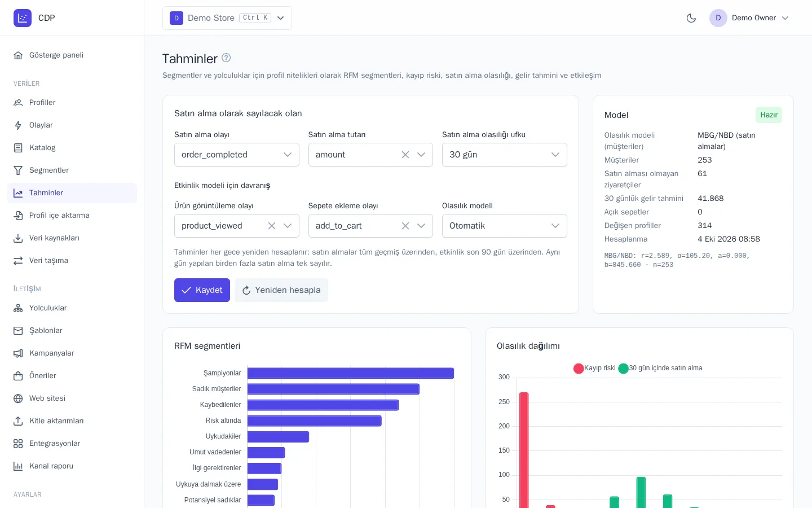The width and height of the screenshot is (812, 508).
Task: Open Şablonlar in sidebar
Action: (72, 331)
